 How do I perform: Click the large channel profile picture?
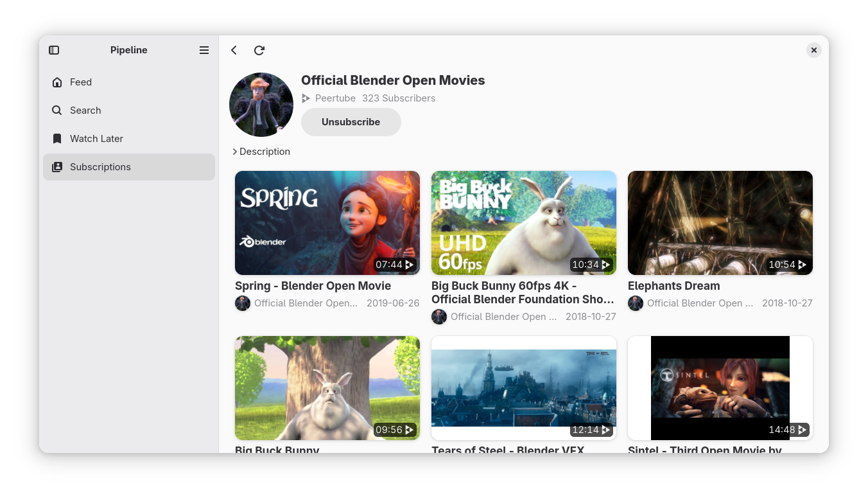click(x=261, y=105)
